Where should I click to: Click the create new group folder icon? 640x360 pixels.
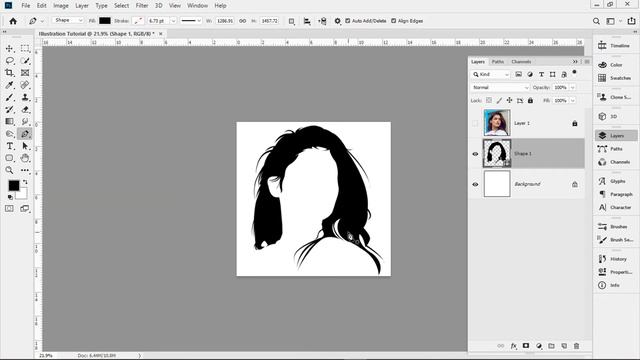[551, 346]
